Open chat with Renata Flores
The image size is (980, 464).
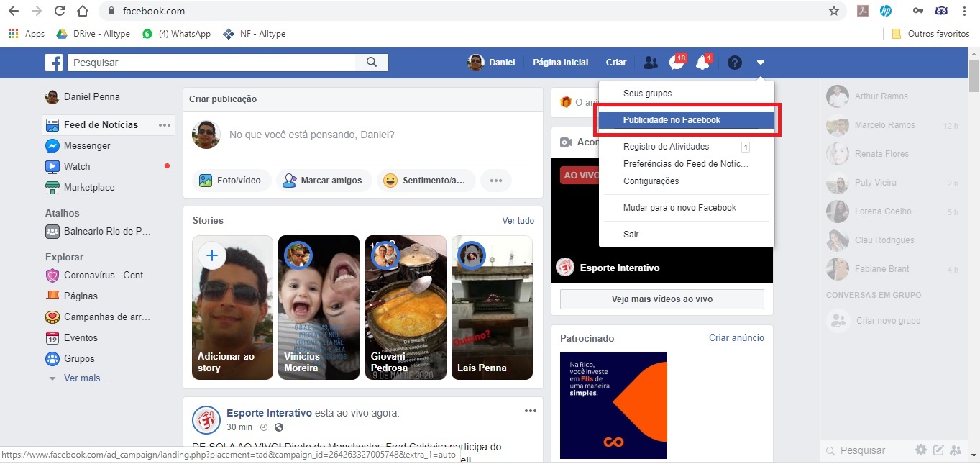892,154
